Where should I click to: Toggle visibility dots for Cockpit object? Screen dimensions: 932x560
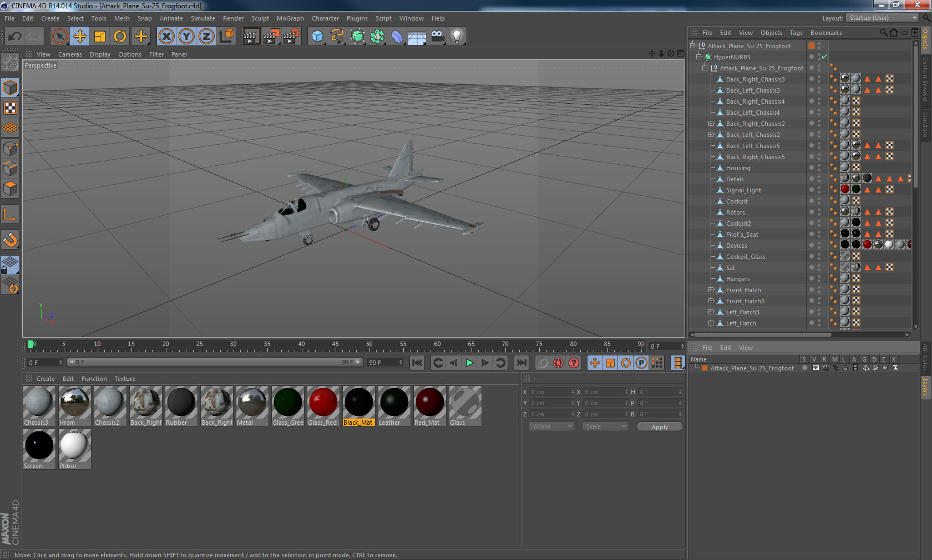(x=819, y=201)
